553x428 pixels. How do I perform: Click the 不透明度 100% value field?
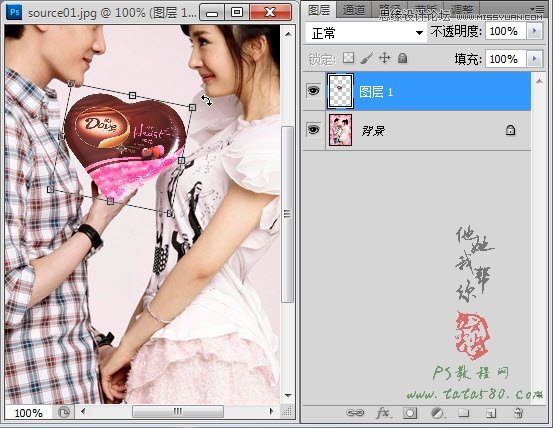(505, 31)
